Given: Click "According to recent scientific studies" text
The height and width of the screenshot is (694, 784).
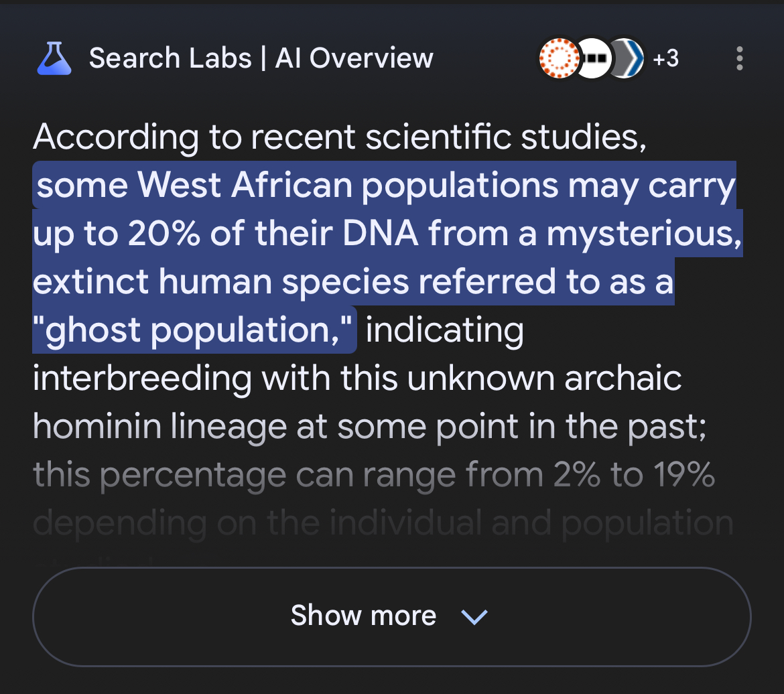Looking at the screenshot, I should 339,137.
